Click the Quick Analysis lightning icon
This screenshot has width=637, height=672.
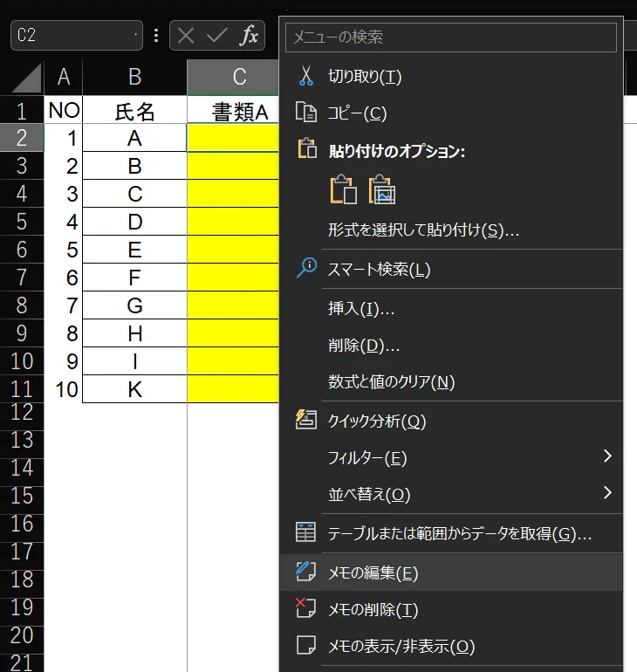point(306,420)
